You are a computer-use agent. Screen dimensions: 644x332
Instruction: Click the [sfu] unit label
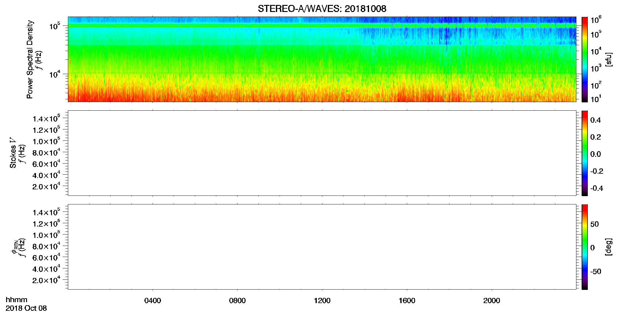pos(608,59)
